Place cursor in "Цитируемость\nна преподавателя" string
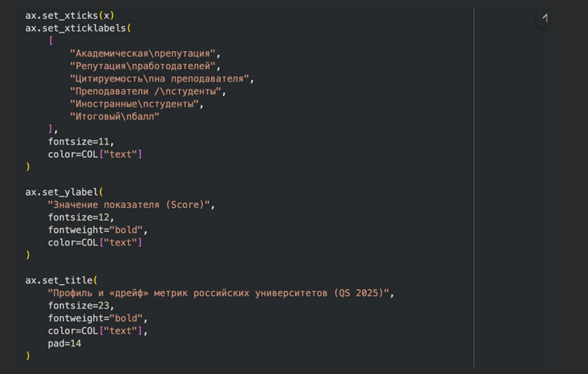588x374 pixels. point(161,78)
